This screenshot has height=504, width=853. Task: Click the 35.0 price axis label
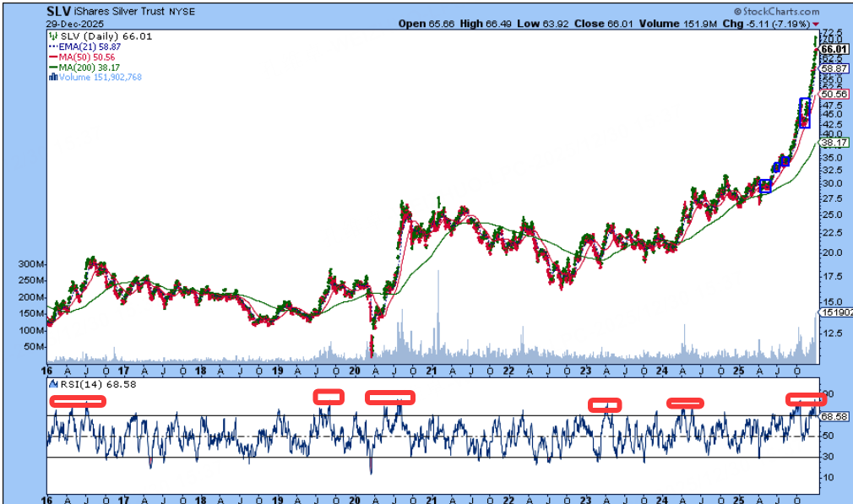pos(832,158)
